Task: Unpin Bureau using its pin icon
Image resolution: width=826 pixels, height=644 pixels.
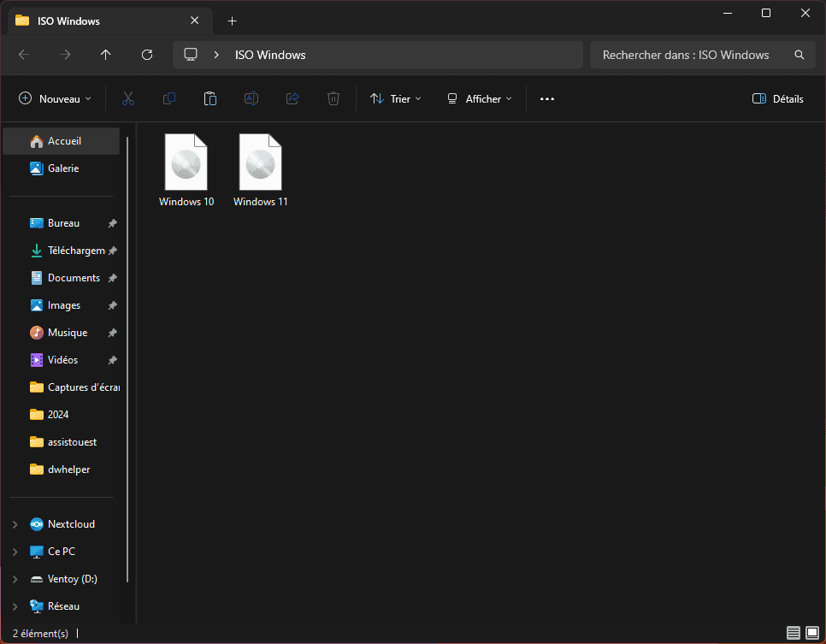Action: (112, 223)
